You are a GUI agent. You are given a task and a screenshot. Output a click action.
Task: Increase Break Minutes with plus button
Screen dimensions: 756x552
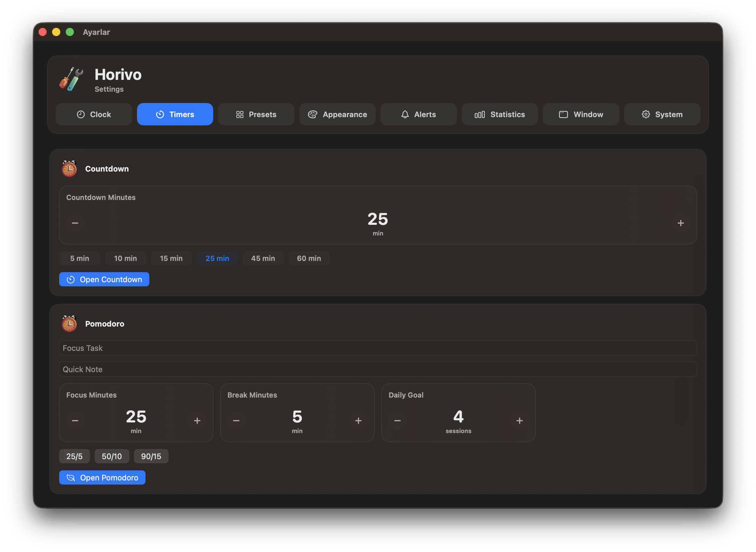(x=358, y=420)
